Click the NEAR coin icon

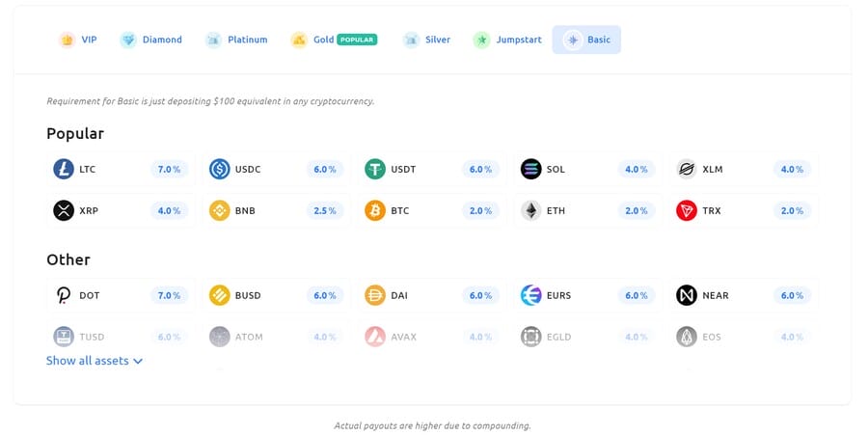687,296
